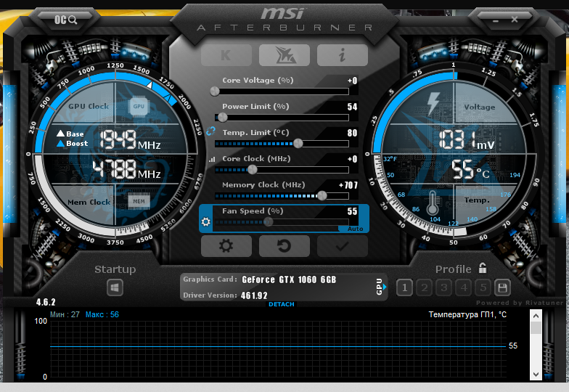
Task: Click the Memory Clock slider handle
Action: click(322, 196)
